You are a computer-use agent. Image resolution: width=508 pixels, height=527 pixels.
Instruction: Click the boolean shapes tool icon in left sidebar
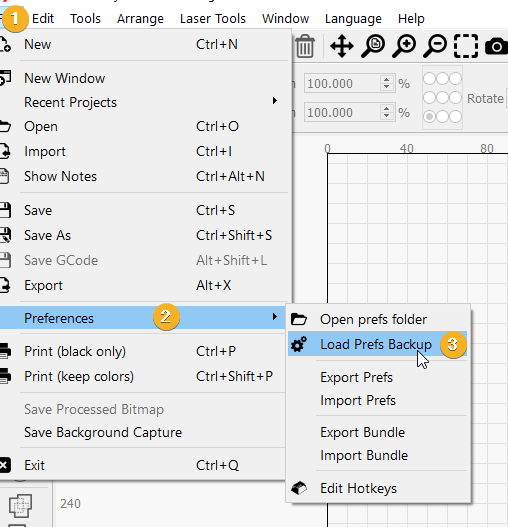(x=21, y=505)
